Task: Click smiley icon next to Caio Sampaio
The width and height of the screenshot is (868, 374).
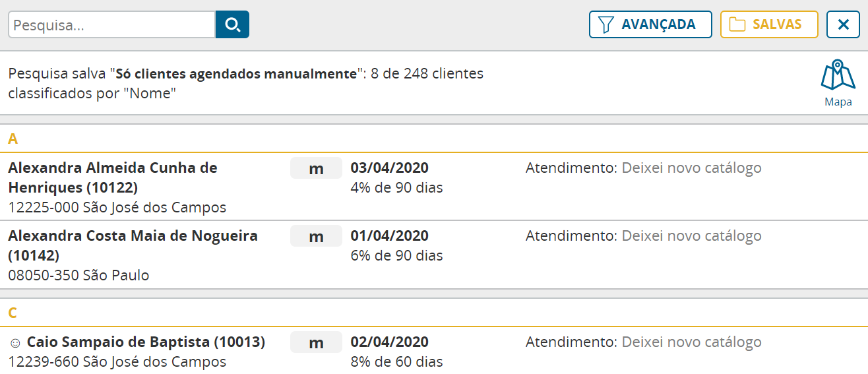Action: coord(15,343)
